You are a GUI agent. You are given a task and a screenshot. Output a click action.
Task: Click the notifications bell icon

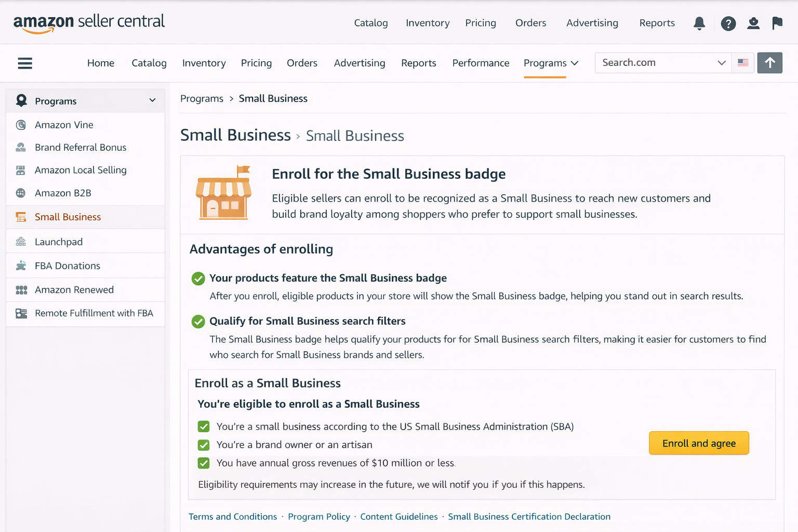coord(699,23)
